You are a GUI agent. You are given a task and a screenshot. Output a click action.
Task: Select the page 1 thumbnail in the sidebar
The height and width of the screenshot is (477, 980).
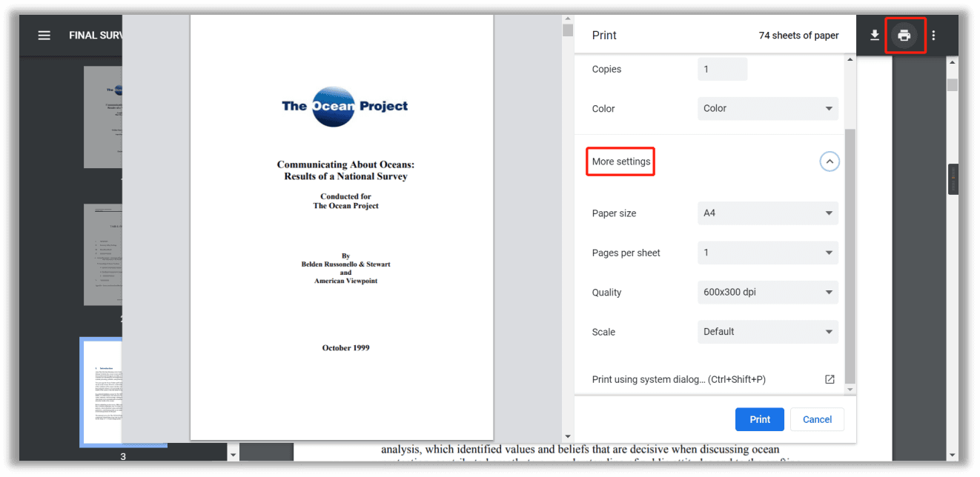(x=103, y=117)
